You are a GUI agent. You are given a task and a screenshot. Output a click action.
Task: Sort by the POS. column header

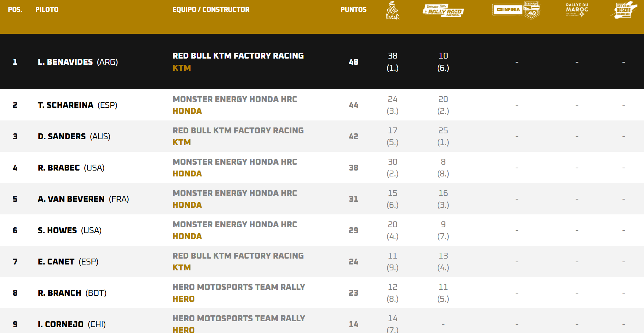click(15, 10)
